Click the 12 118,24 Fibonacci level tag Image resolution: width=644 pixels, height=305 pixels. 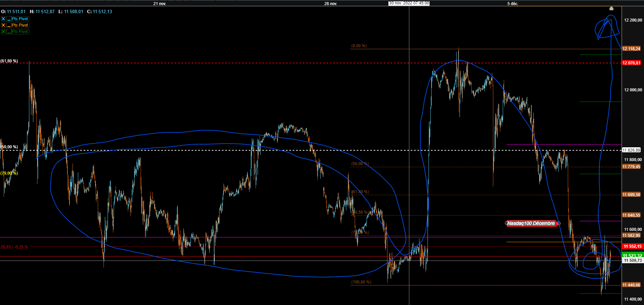pyautogui.click(x=631, y=49)
